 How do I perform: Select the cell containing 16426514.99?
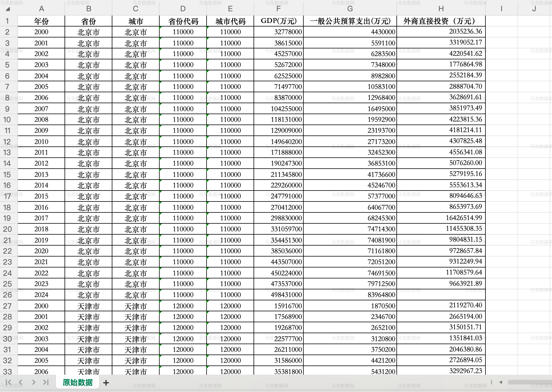pyautogui.click(x=441, y=218)
